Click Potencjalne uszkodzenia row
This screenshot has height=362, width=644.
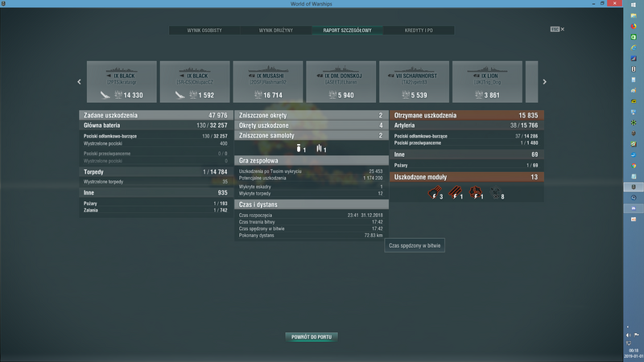pos(312,178)
